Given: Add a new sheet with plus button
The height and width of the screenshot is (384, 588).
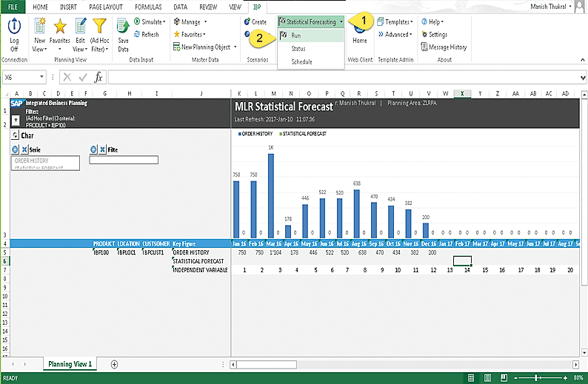Looking at the screenshot, I should click(x=114, y=364).
